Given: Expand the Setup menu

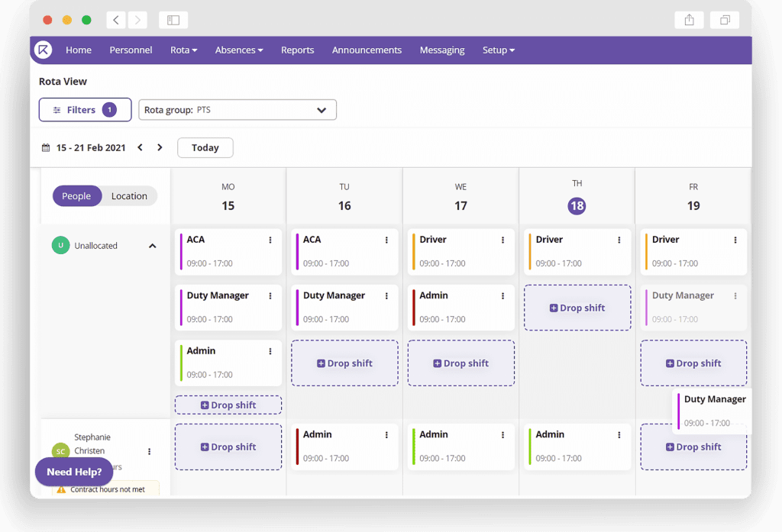Looking at the screenshot, I should point(498,50).
